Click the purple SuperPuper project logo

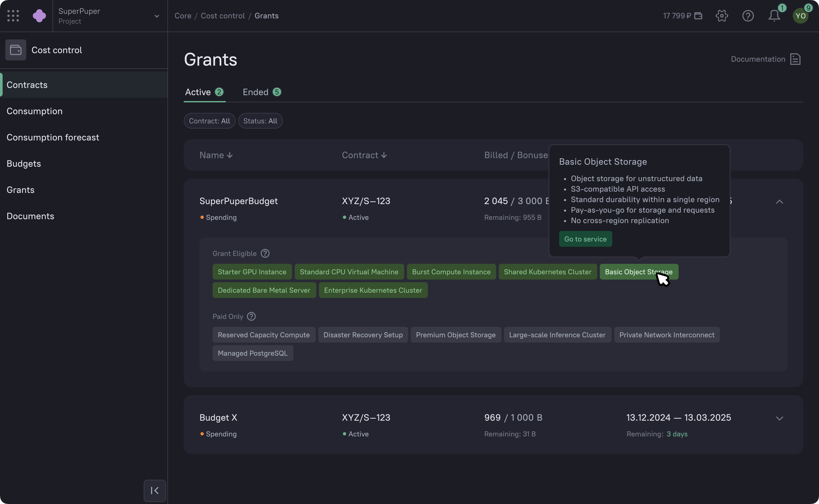[39, 16]
